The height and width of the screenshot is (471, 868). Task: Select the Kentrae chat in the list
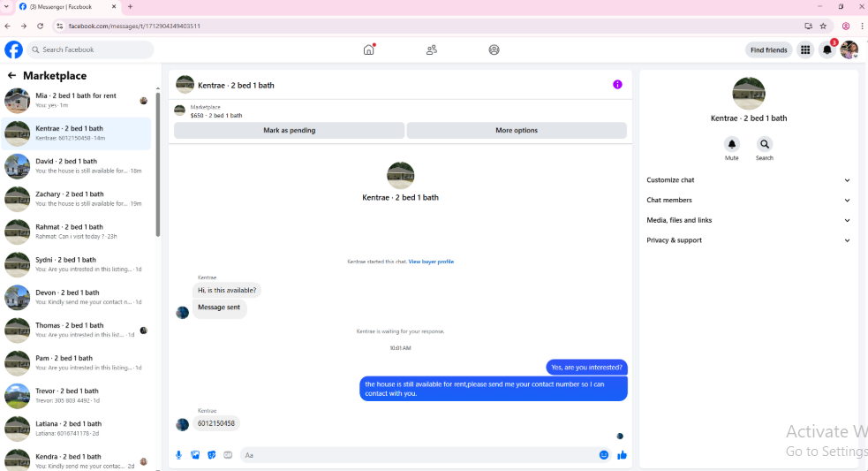[77, 133]
